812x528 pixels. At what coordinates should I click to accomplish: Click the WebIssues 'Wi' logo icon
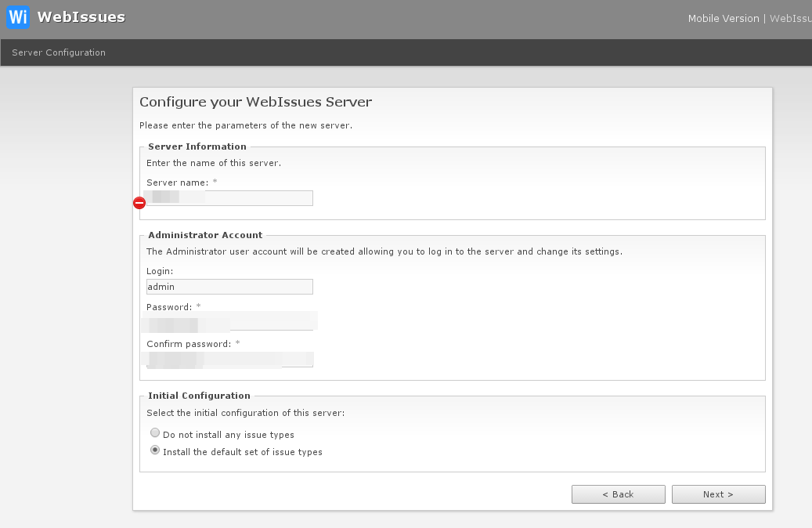pyautogui.click(x=18, y=17)
